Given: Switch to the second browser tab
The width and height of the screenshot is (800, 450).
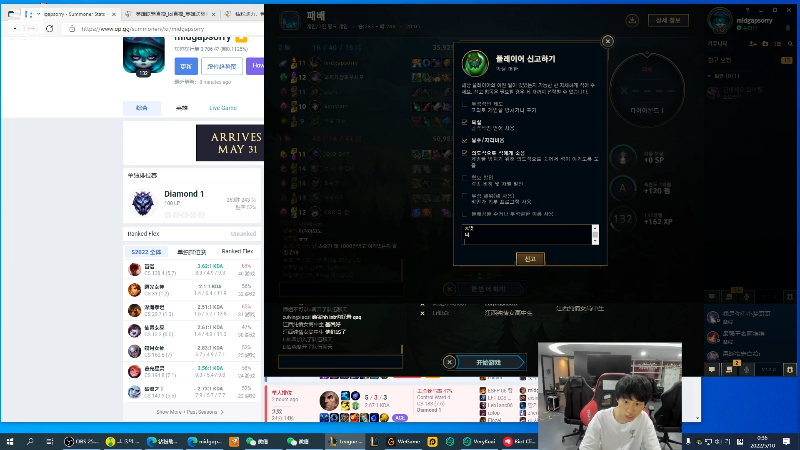Looking at the screenshot, I should [x=171, y=14].
